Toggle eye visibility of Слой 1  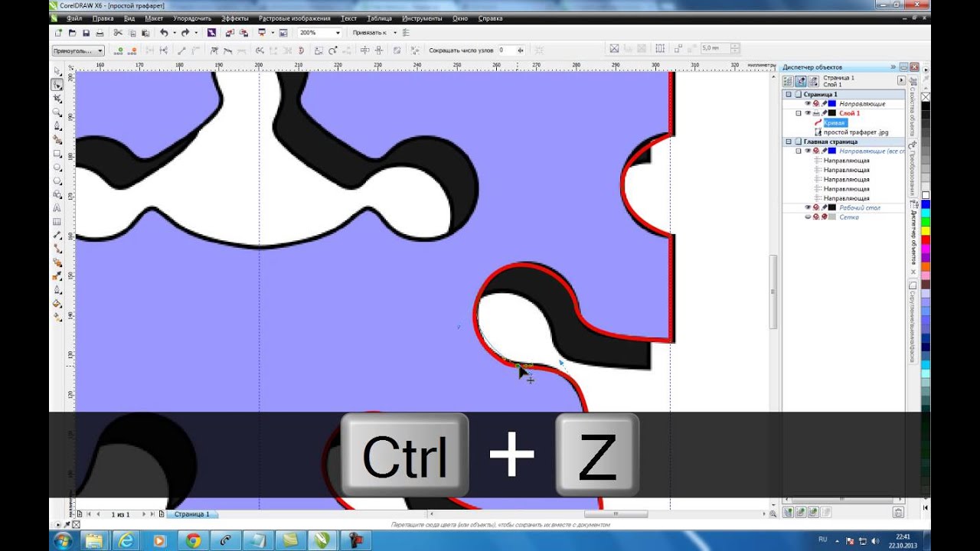pos(808,113)
